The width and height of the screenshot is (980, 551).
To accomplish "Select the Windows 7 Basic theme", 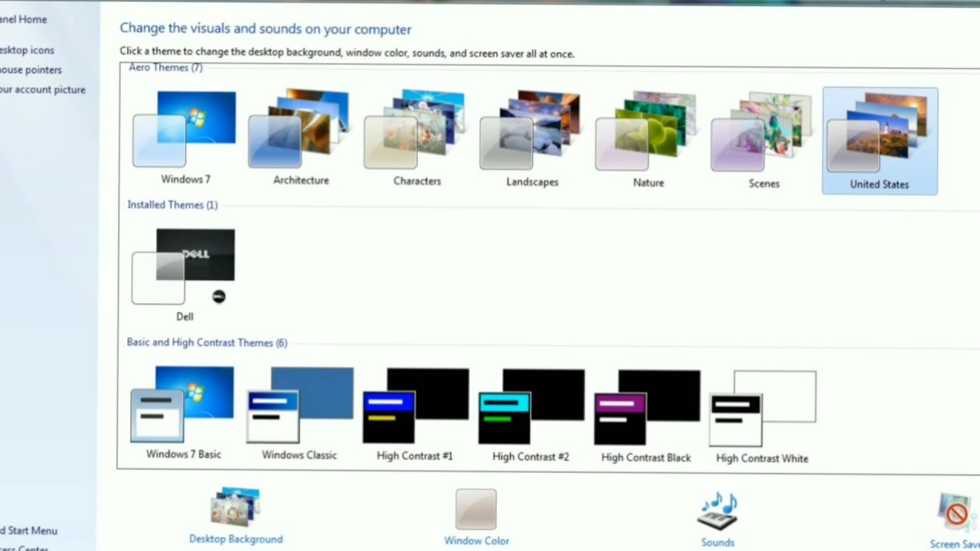I will [184, 412].
